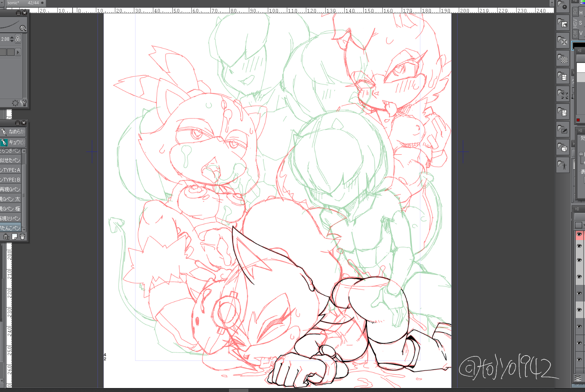This screenshot has height=392, width=585.
Task: Minimize the sub tool panel
Action: tap(17, 123)
